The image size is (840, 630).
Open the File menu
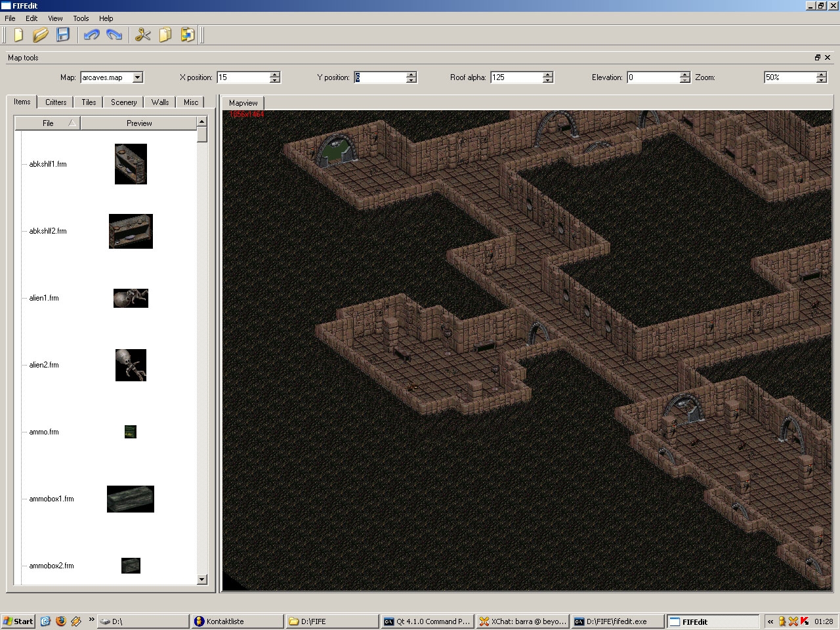[x=10, y=18]
